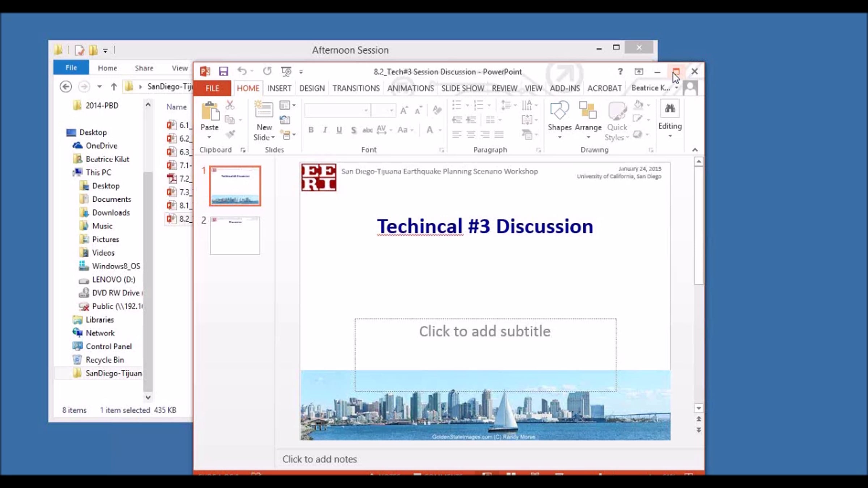This screenshot has height=488, width=868.
Task: Open the font name dropdown
Action: (x=366, y=110)
